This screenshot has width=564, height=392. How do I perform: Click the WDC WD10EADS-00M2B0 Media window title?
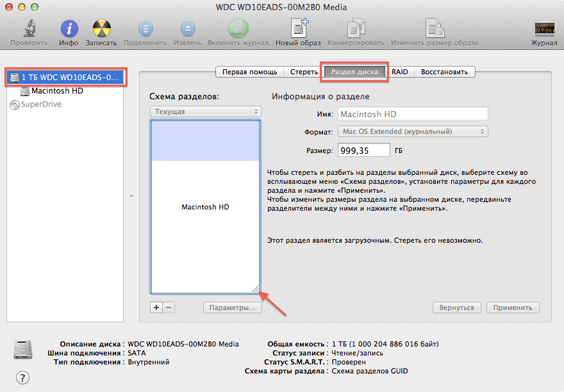click(x=281, y=7)
